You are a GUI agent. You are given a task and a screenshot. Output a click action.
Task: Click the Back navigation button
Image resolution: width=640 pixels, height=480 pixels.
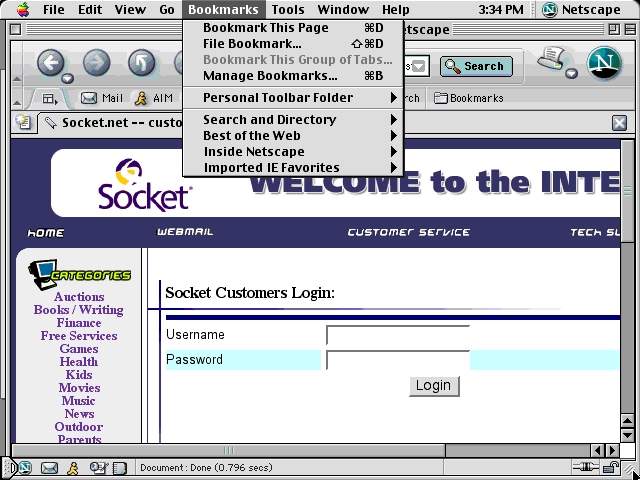(x=51, y=63)
